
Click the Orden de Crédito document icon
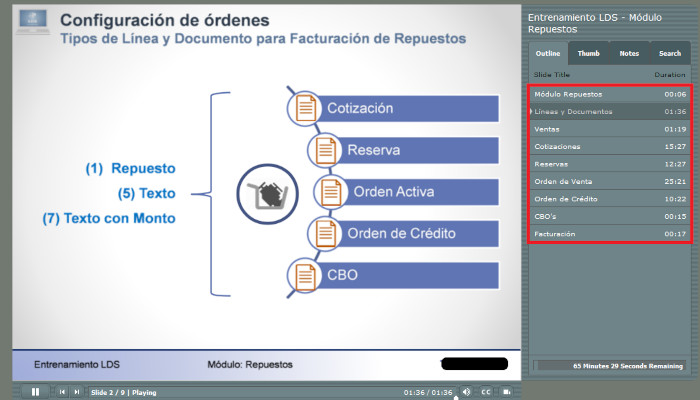[323, 233]
